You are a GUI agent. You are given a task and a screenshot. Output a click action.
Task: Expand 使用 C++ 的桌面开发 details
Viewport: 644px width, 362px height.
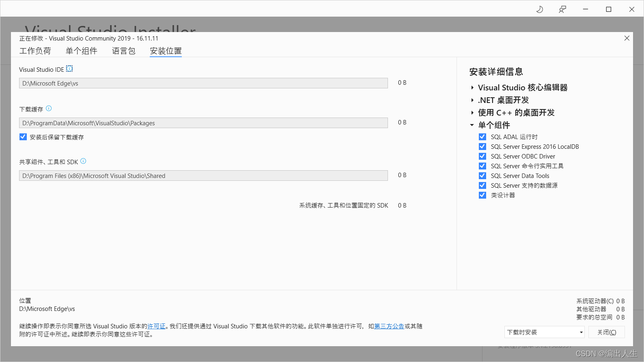[x=472, y=113]
